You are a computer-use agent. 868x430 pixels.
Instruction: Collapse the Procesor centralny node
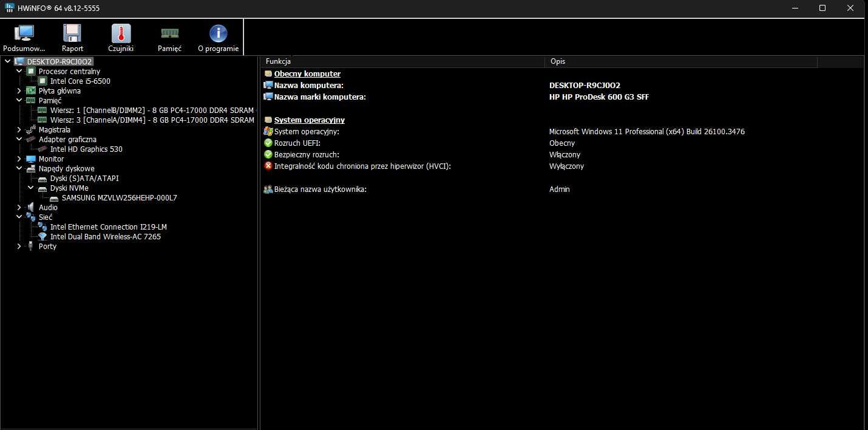(19, 71)
